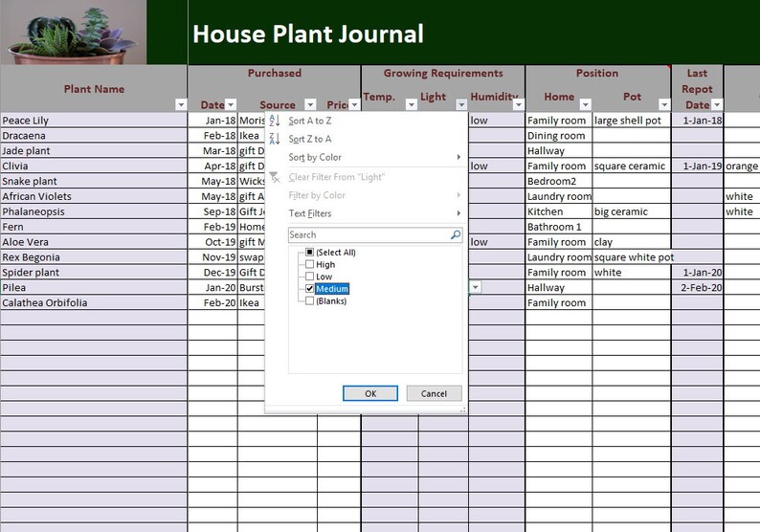Click the Sort A to Z icon

[x=275, y=121]
